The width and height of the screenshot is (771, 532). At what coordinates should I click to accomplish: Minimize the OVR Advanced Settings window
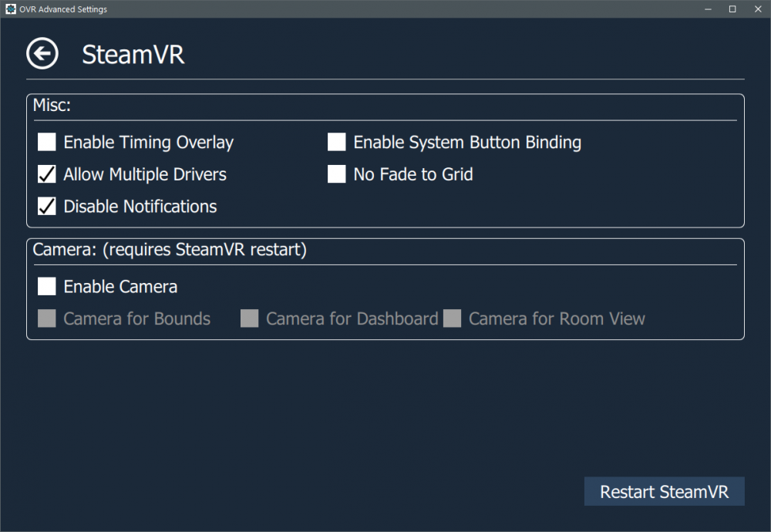coord(708,8)
